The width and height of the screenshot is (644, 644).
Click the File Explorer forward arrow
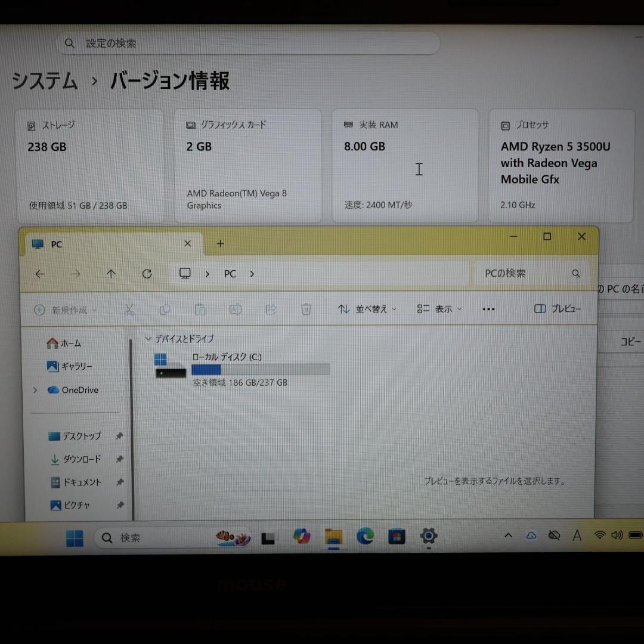(76, 274)
